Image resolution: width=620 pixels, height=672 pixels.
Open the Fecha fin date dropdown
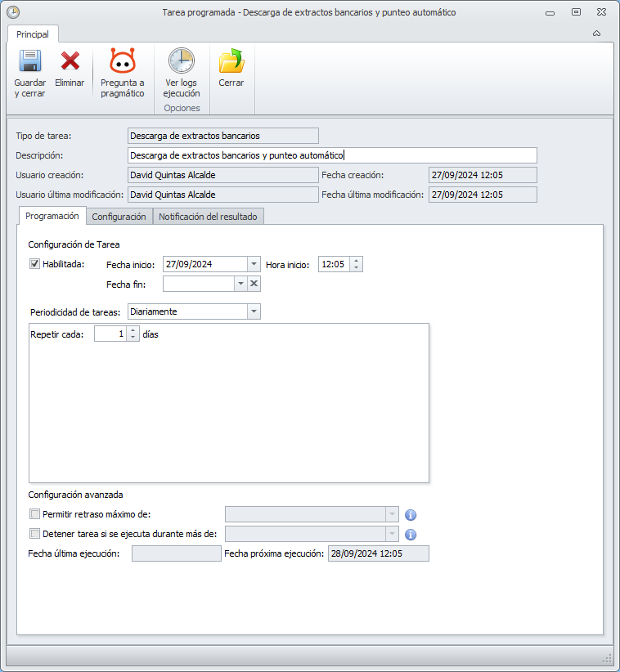240,284
